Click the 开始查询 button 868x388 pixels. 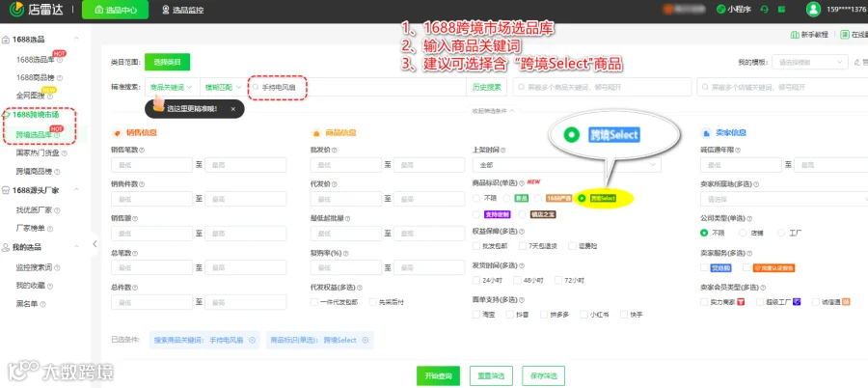point(439,375)
